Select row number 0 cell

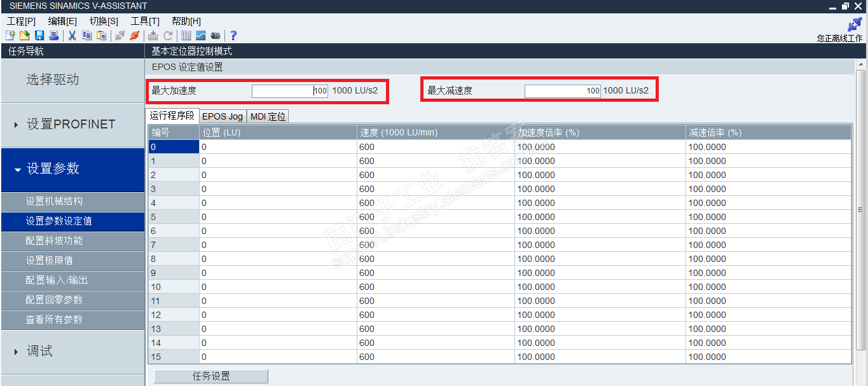174,147
